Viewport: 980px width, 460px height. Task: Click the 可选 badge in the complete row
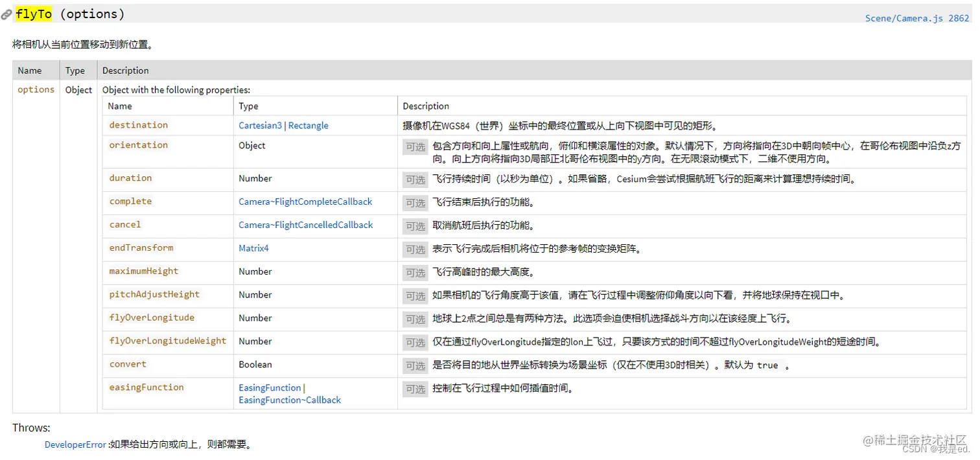(x=415, y=203)
